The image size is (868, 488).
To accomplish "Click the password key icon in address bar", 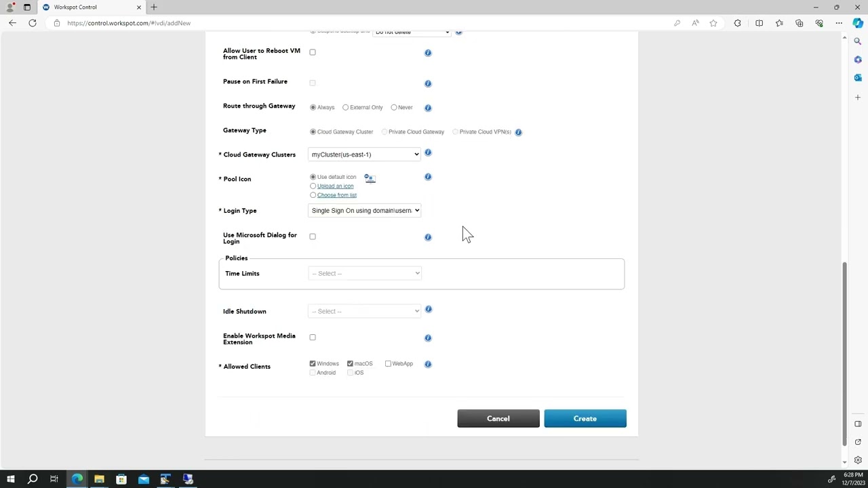I will [x=677, y=23].
